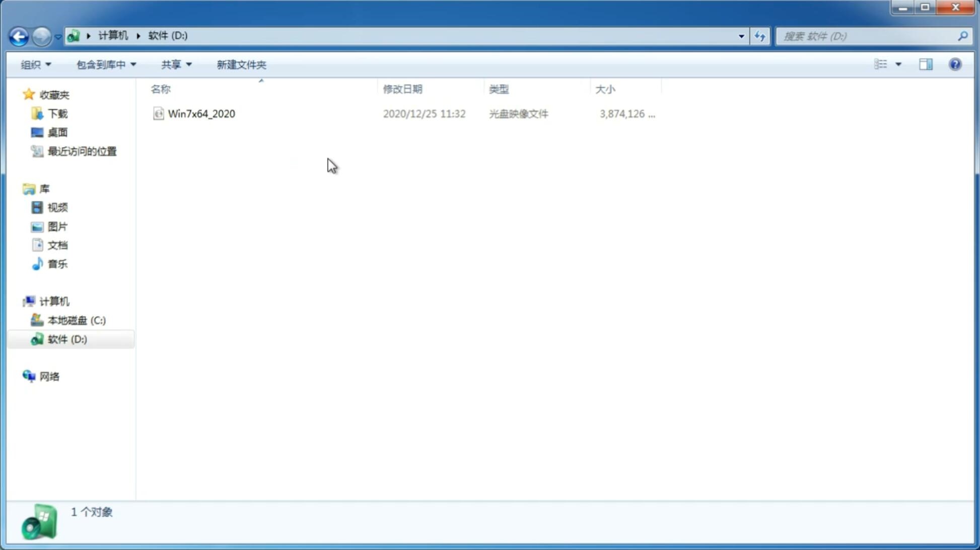Navigate to 本地磁盘 (C:) drive

[x=76, y=320]
